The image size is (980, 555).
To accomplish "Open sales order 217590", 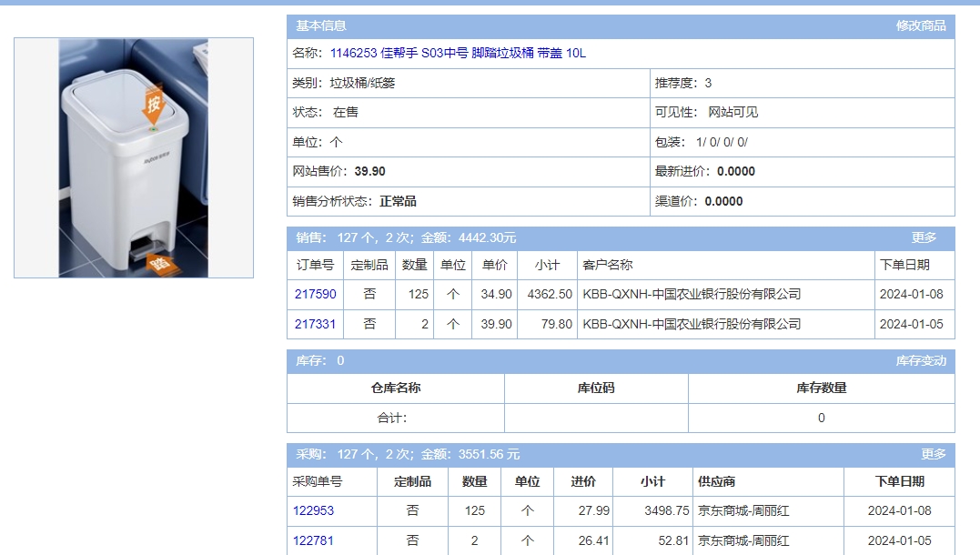I will pos(315,294).
